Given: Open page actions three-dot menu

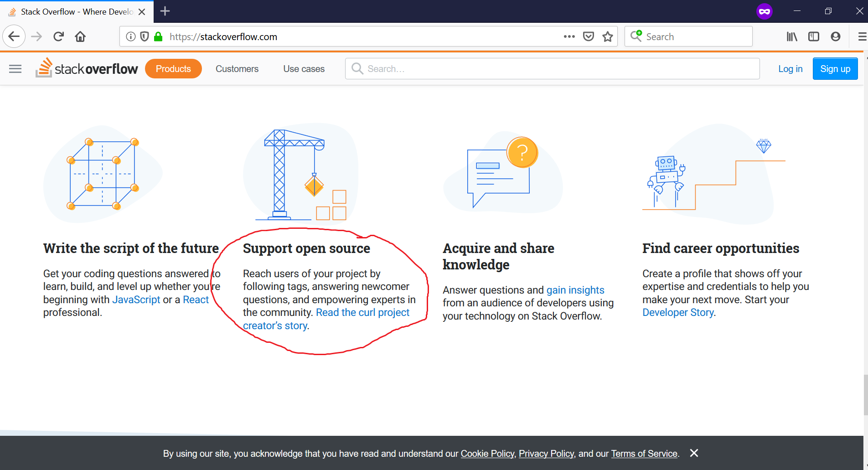Looking at the screenshot, I should pos(569,36).
